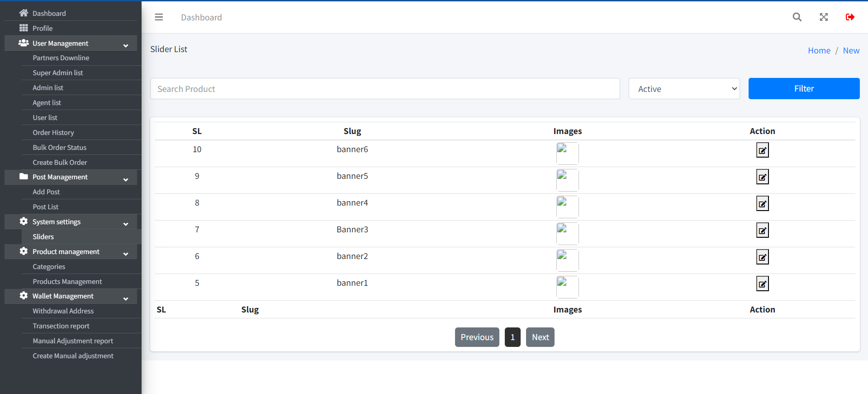Click edit icon for banner1 row

(x=762, y=284)
